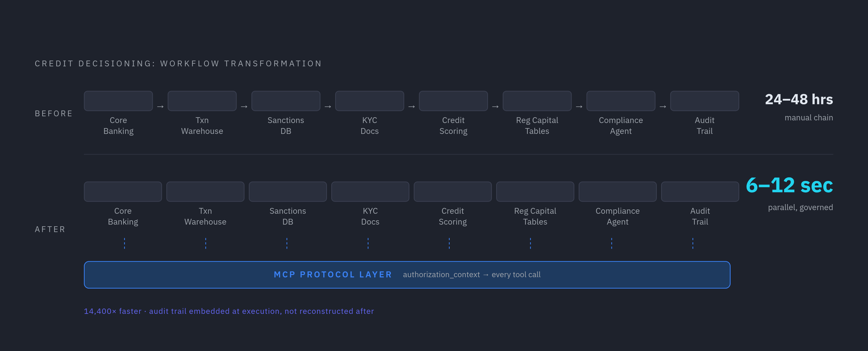Click arrow between KYC Docs and Credit Scoring
This screenshot has width=868, height=351.
coord(411,107)
